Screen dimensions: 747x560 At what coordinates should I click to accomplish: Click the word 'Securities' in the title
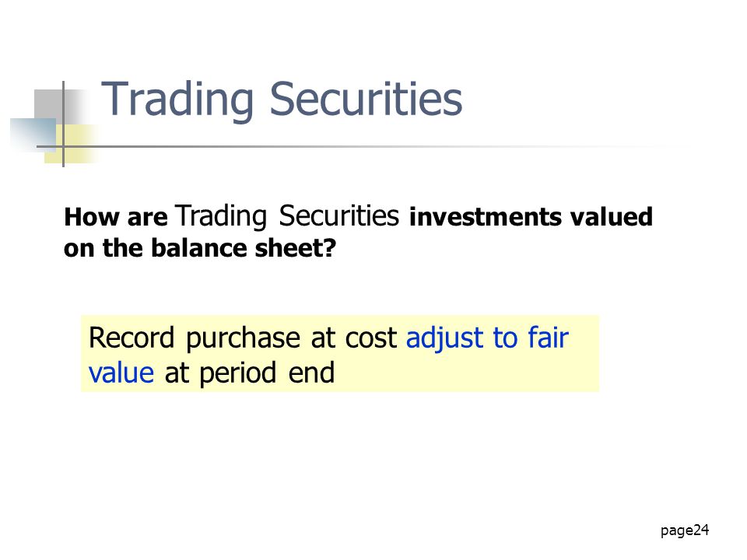coord(366,99)
